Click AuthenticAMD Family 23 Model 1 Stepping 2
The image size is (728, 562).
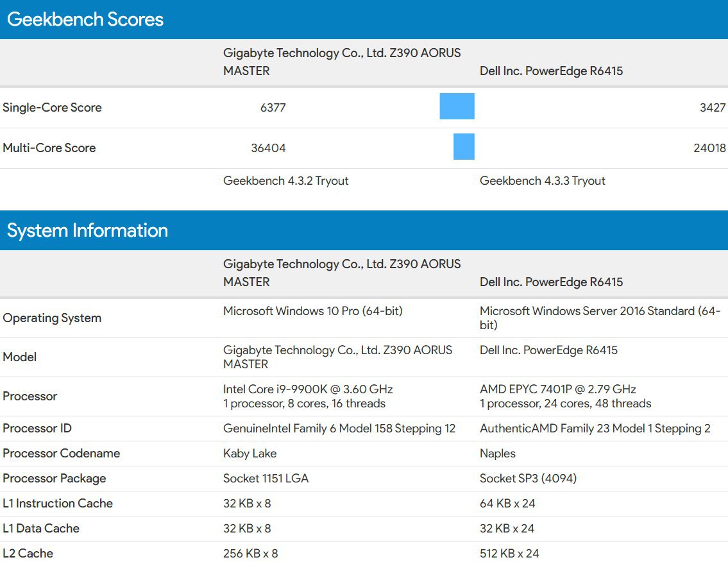tap(595, 428)
